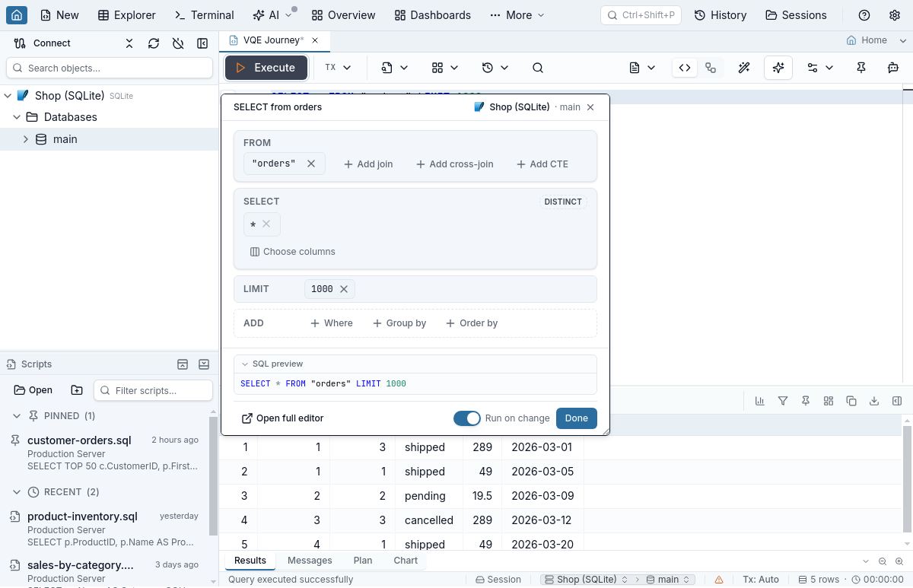Screen dimensions: 913x588
Task: Hide the Connect sidebar panel
Action: point(202,43)
